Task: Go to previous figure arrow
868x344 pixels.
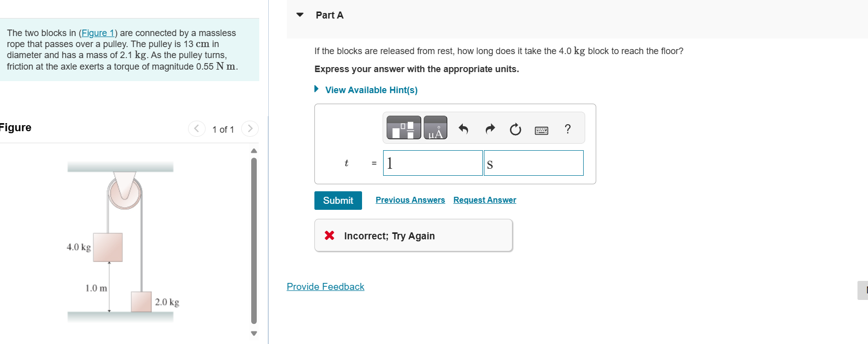Action: (x=197, y=129)
